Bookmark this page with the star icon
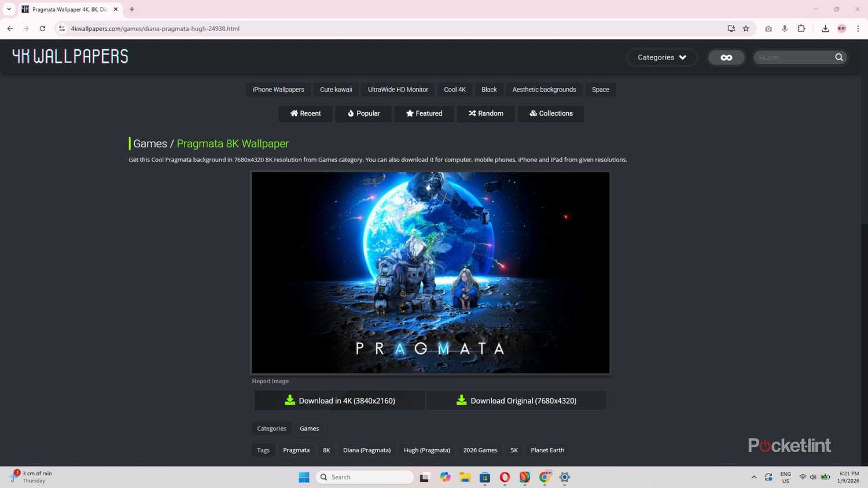 tap(746, 28)
